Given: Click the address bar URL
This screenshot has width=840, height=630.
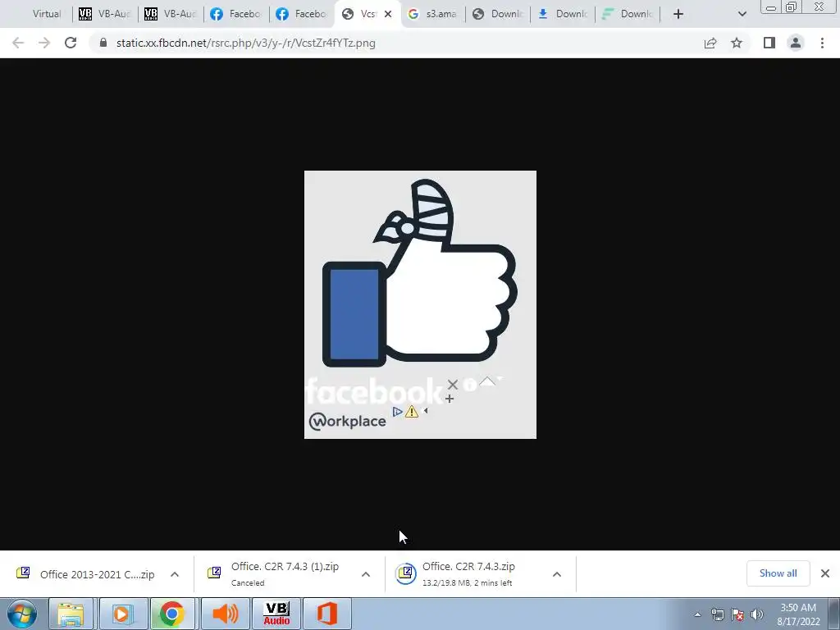Looking at the screenshot, I should pyautogui.click(x=245, y=43).
